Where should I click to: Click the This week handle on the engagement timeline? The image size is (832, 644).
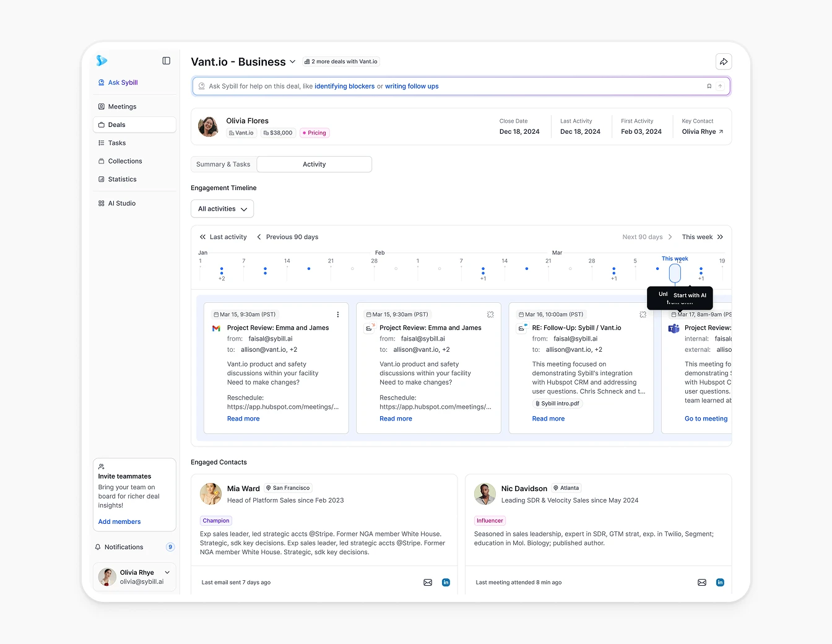[x=674, y=272]
